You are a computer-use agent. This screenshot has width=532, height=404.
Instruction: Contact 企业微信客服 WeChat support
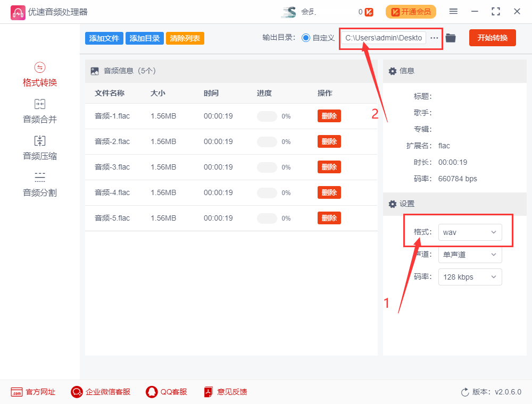coord(100,392)
